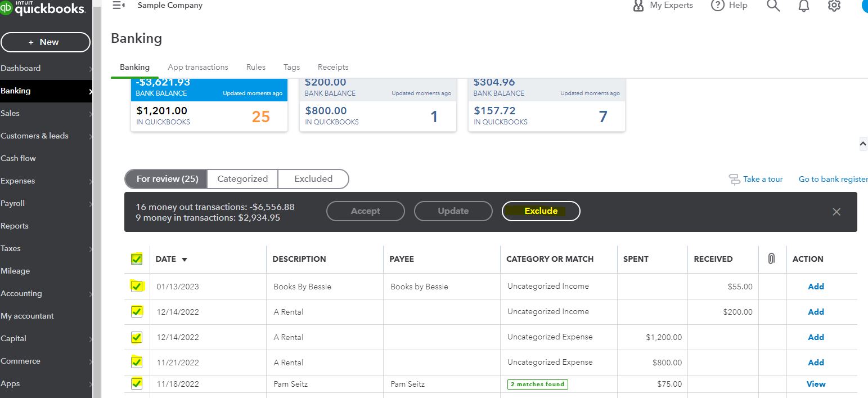Click the 2 matches found badge
Viewport: 868px width, 398px height.
538,384
